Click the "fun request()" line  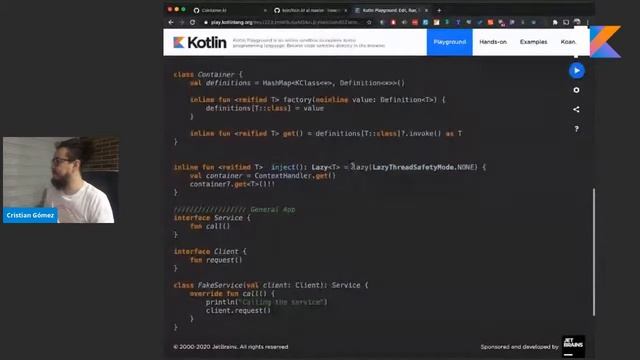pyautogui.click(x=216, y=260)
